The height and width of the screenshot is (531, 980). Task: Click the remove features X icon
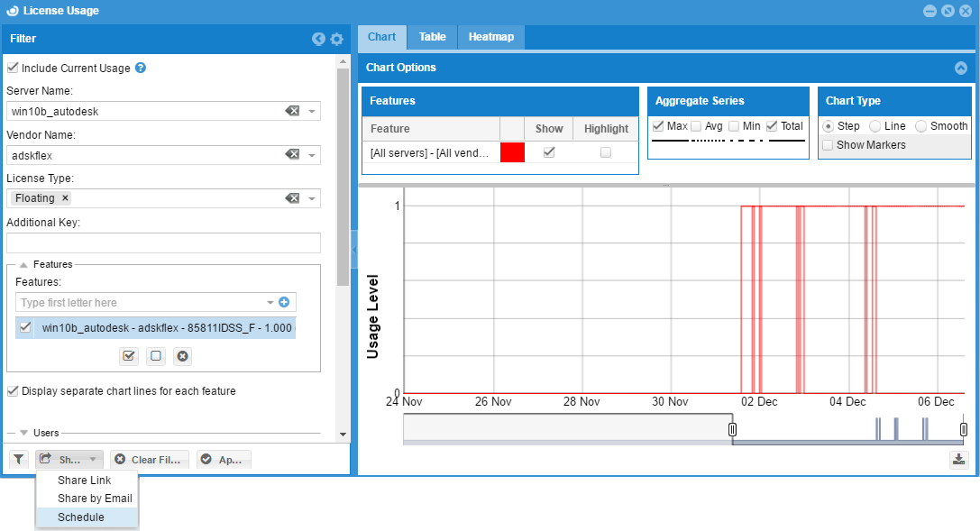(x=182, y=356)
